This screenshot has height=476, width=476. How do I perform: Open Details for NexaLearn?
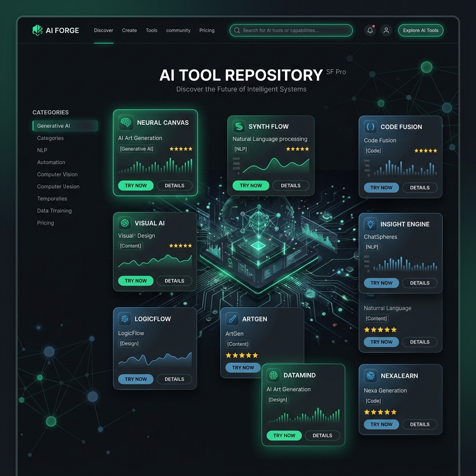click(420, 424)
